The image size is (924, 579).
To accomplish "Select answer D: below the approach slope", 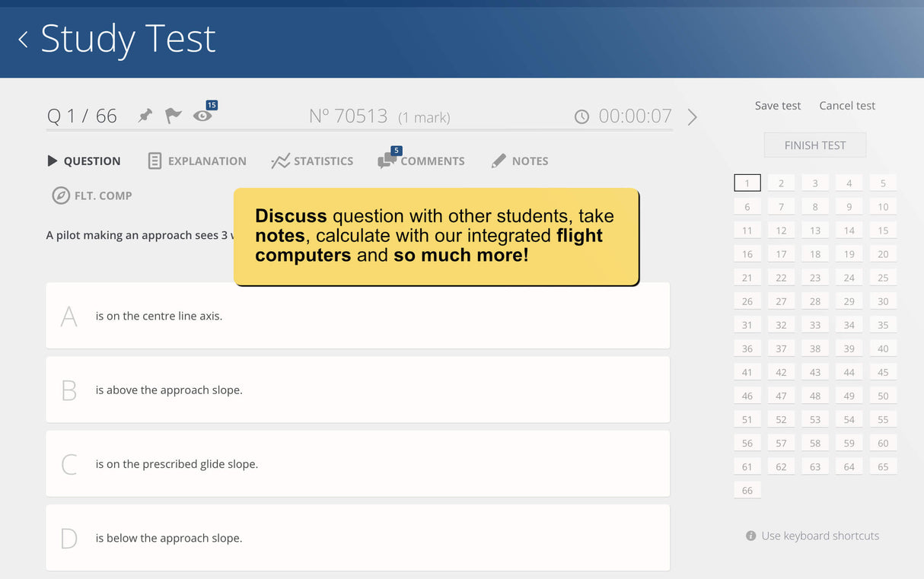I will pos(358,538).
